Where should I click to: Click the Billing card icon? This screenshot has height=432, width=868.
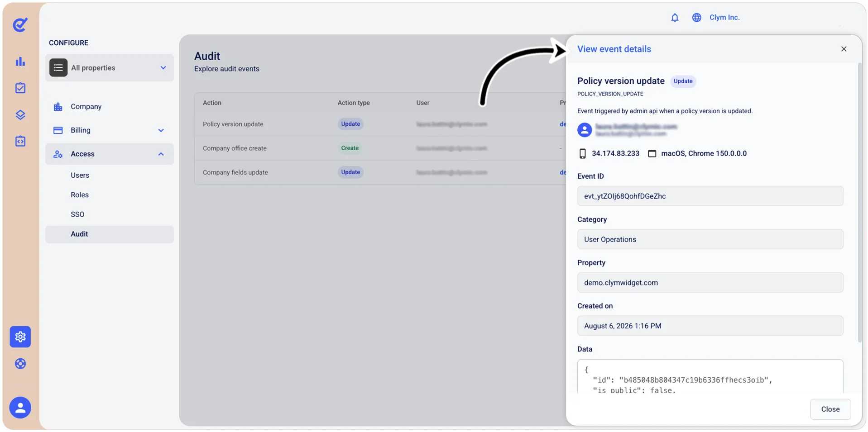58,130
